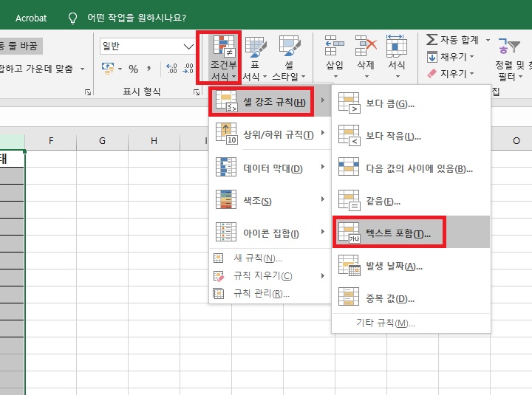Click the lightbulb tell-me icon
The width and height of the screenshot is (532, 395).
pos(72,18)
